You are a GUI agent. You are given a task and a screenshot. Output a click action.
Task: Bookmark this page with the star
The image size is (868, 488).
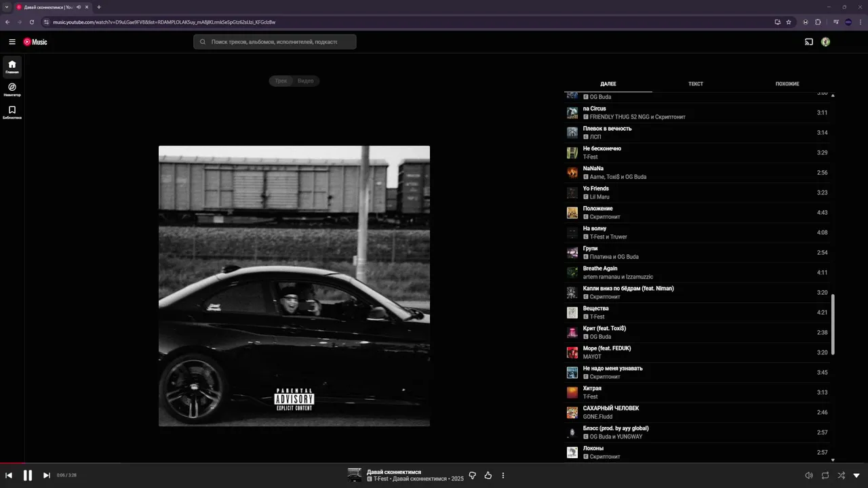[x=789, y=22]
